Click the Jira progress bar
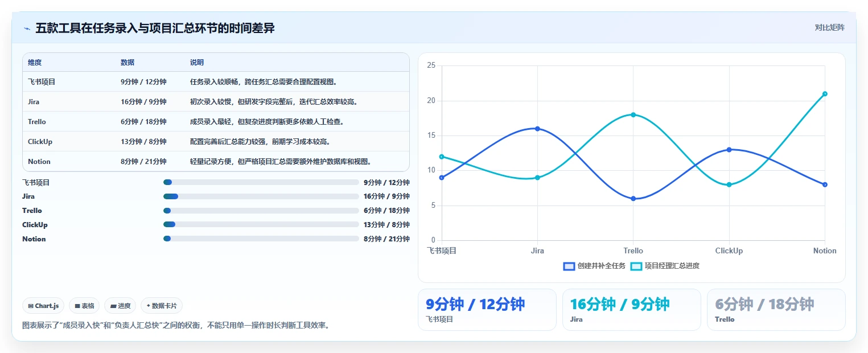 point(261,196)
